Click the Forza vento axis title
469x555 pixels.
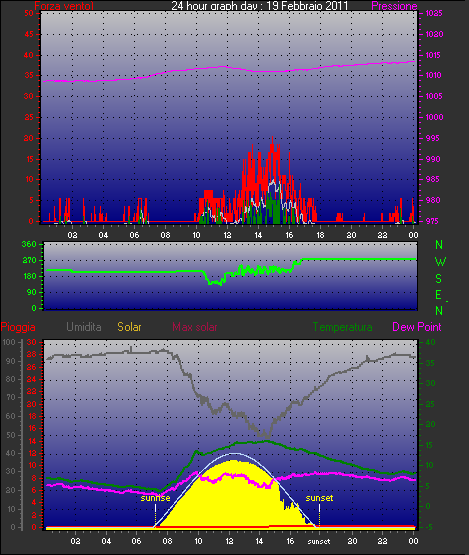click(64, 6)
